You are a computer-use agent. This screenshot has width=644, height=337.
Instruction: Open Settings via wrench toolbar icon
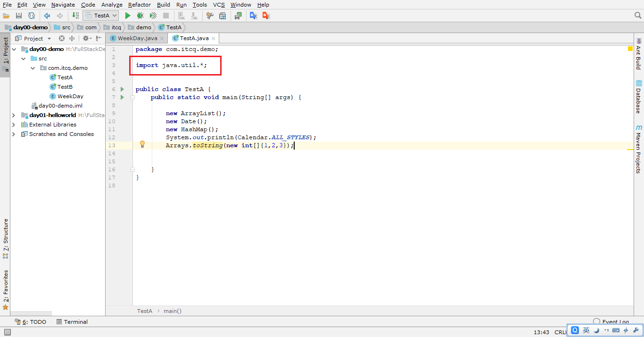click(210, 16)
